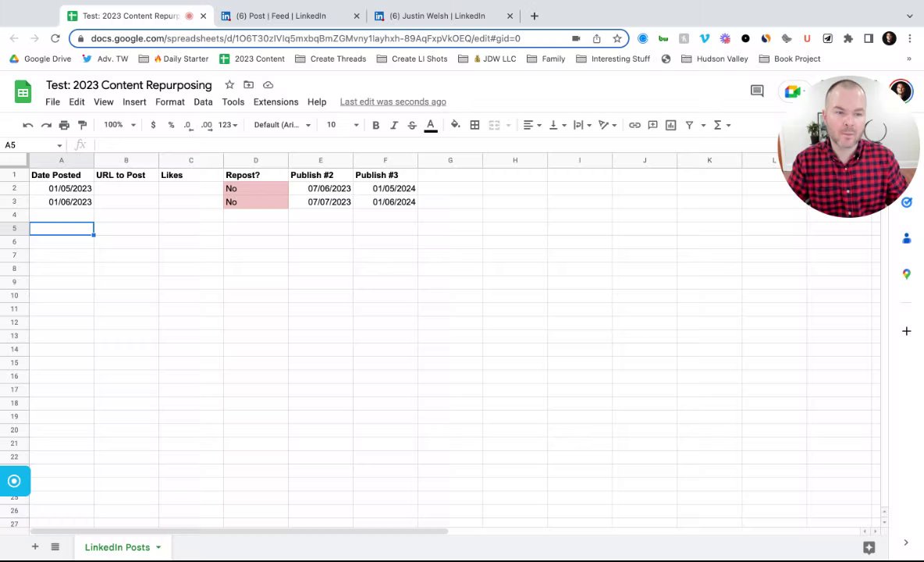Open a new browser tab

pyautogui.click(x=534, y=16)
